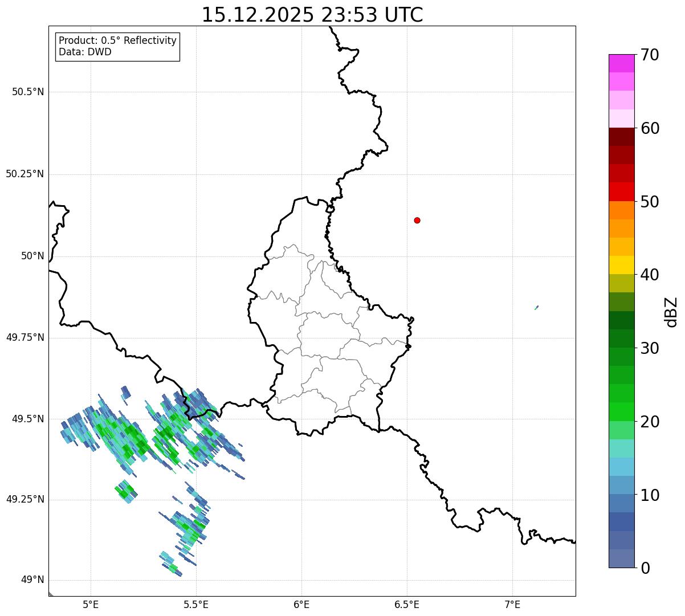This screenshot has width=685, height=616.
Task: Click the red radar site marker dot
Action: coord(417,220)
